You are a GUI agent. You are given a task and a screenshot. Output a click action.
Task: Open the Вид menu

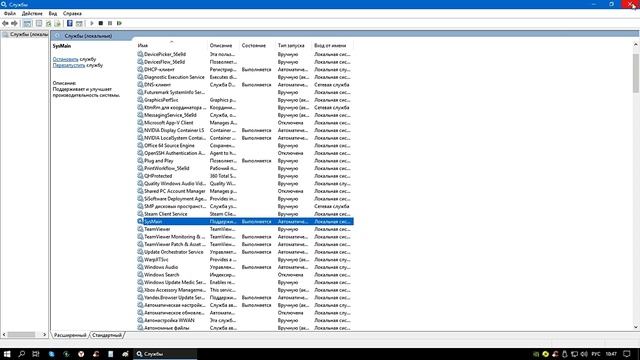click(x=53, y=13)
